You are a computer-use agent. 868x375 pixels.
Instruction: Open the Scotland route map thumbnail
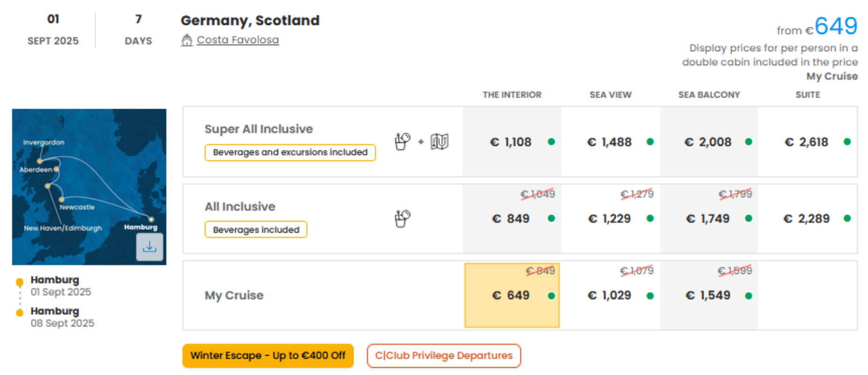click(89, 187)
